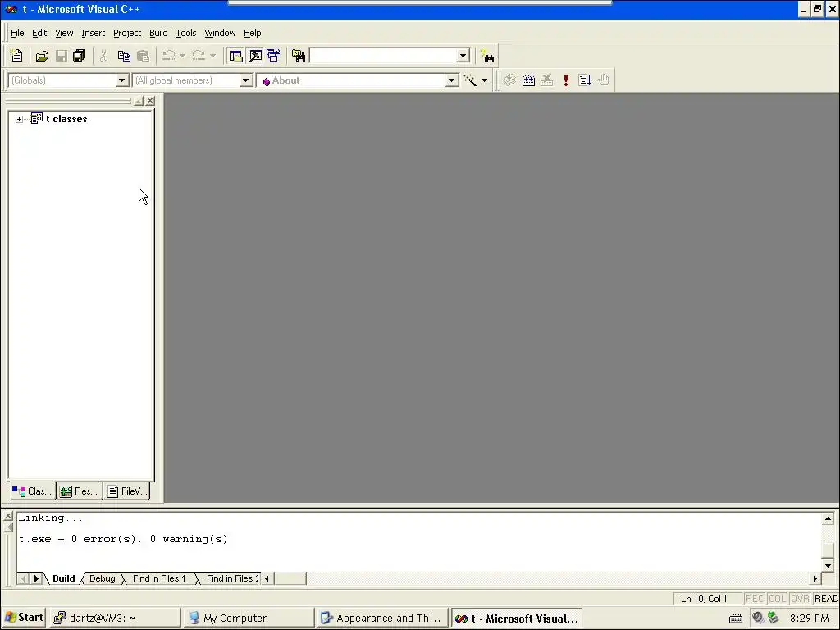Screen dimensions: 840x630
Task: Open the File menu
Action: coord(17,33)
